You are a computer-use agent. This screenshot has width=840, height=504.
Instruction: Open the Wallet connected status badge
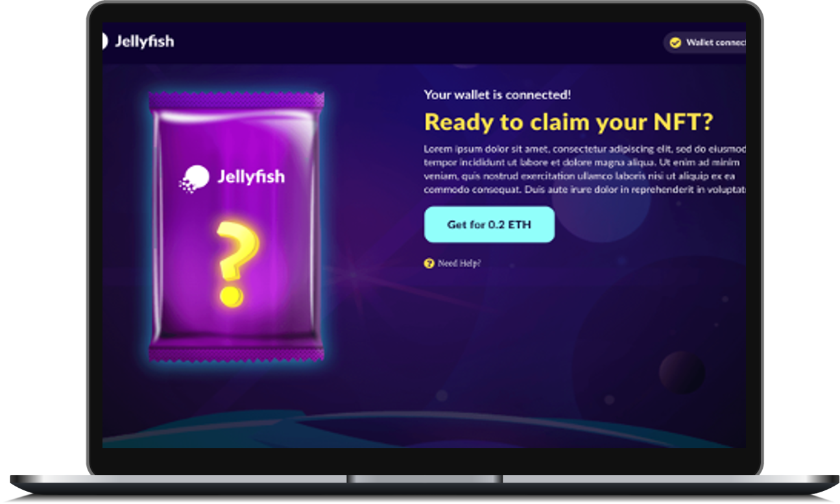[704, 43]
